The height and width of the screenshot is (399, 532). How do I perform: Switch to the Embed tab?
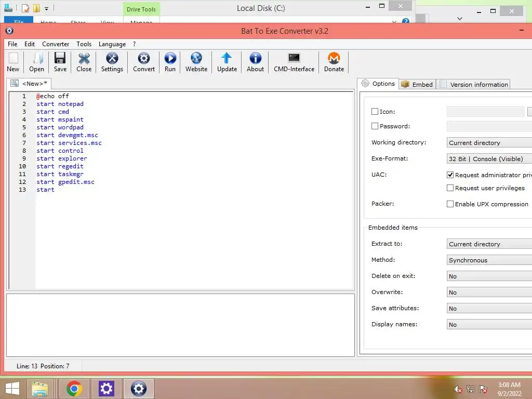417,84
